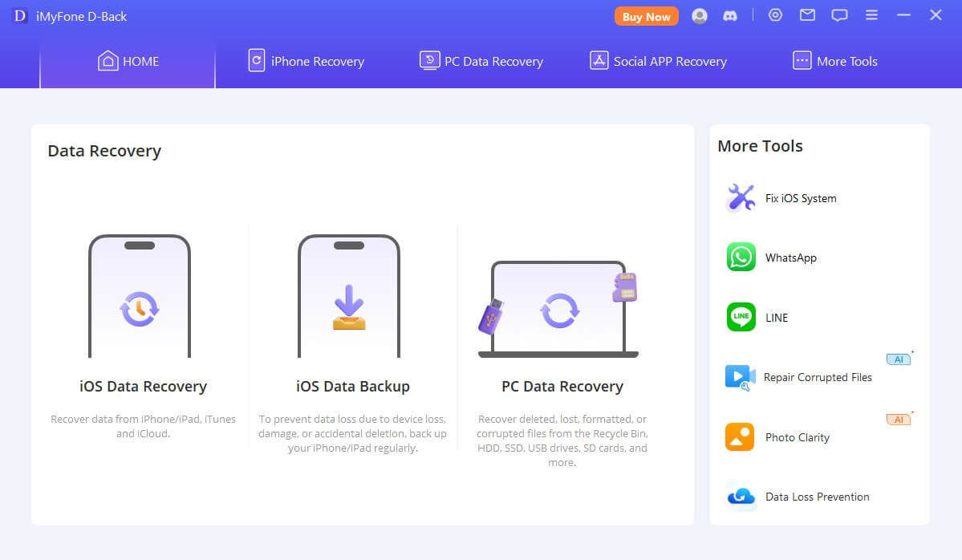
Task: Choose the iOS Data Recovery phone illustration
Action: click(140, 297)
